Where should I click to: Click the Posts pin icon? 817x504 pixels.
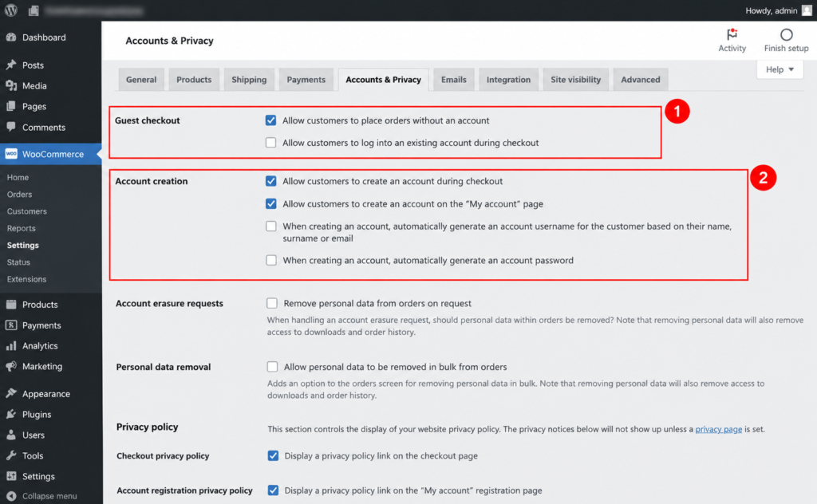(x=11, y=65)
